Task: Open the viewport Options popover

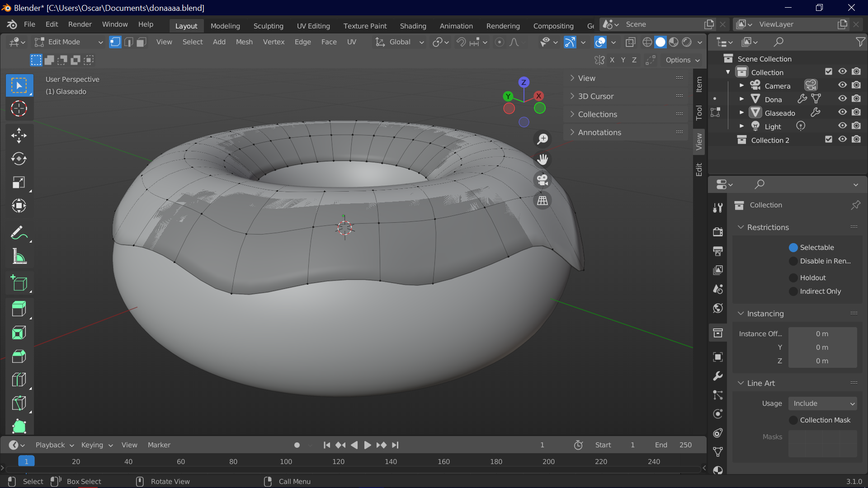Action: coord(682,60)
